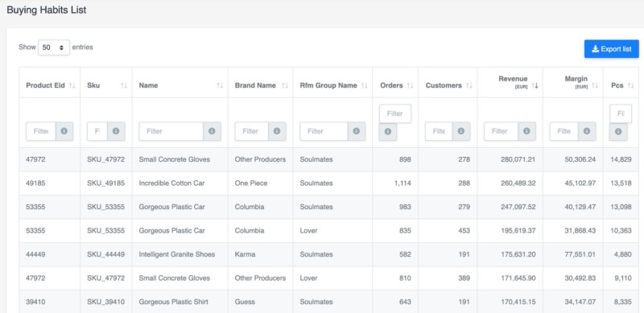Click the info icon beside Margin filter
The width and height of the screenshot is (644, 313).
(587, 131)
